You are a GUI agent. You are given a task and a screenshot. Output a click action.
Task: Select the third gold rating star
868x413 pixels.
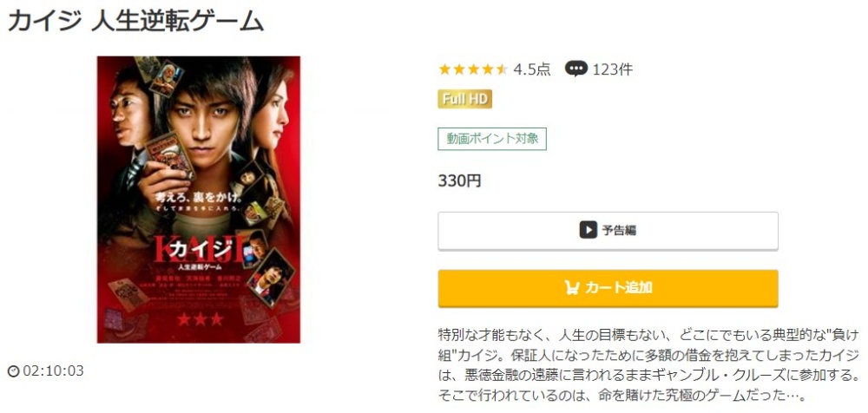click(473, 69)
